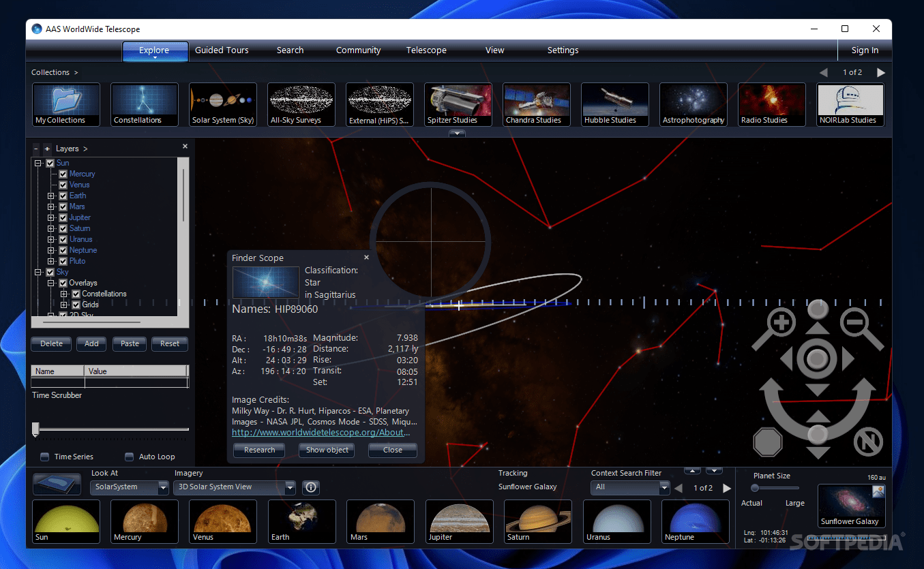Open the My Collections folder thumbnail
924x569 pixels.
click(66, 105)
